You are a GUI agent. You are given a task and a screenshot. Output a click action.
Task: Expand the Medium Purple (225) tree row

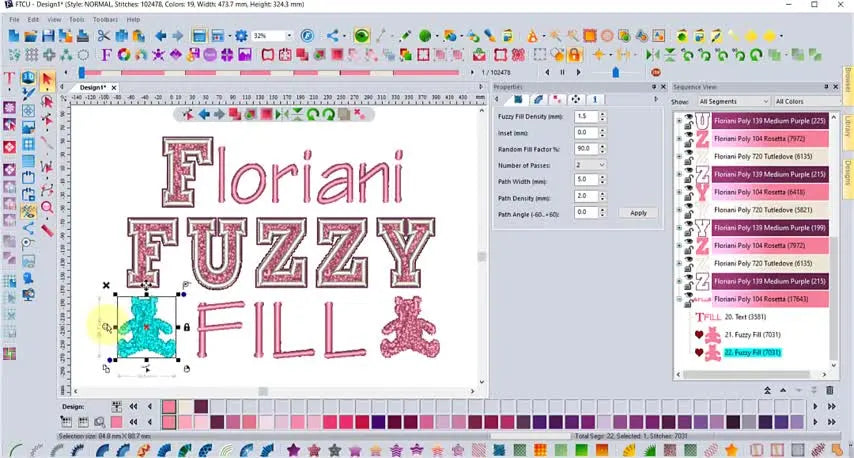679,121
